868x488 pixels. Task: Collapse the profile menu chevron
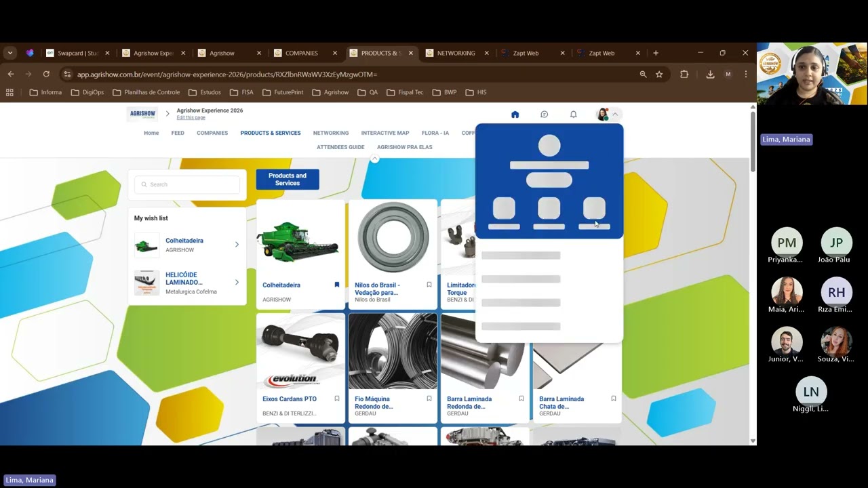click(615, 115)
